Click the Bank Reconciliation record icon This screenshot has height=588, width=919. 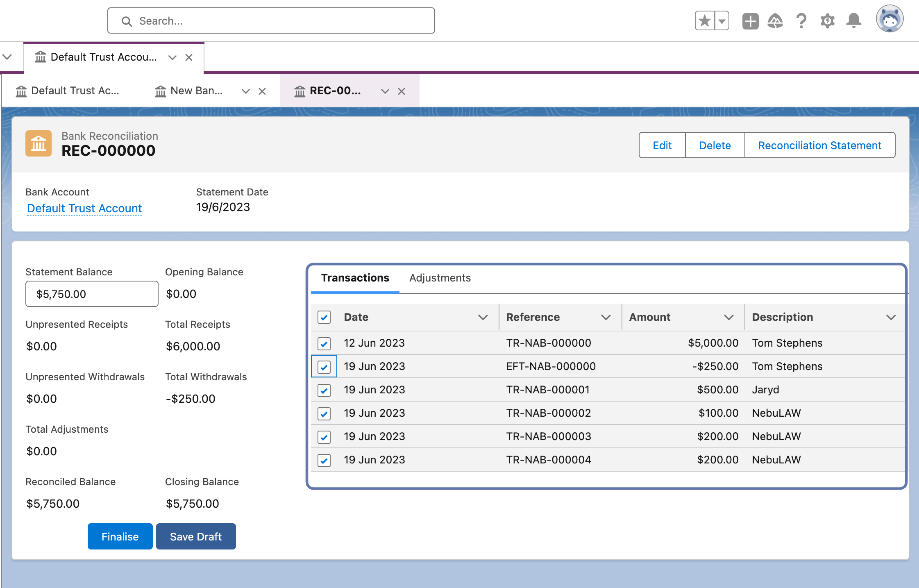pos(39,143)
